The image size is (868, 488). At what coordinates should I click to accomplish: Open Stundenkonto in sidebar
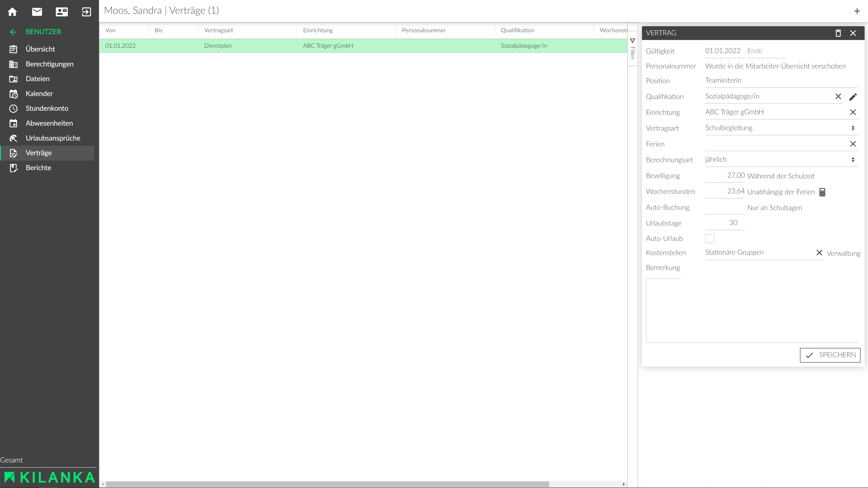point(47,108)
